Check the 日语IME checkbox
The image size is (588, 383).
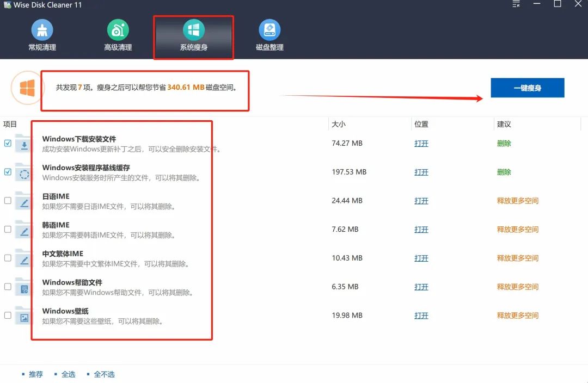[8, 201]
